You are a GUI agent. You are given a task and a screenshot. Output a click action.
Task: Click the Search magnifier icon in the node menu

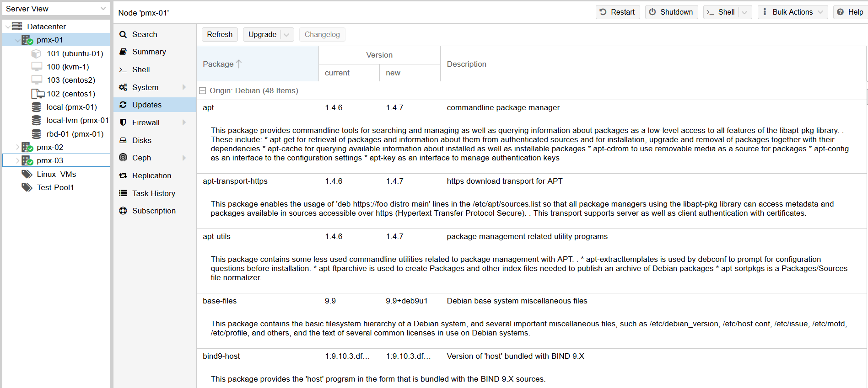click(x=123, y=34)
